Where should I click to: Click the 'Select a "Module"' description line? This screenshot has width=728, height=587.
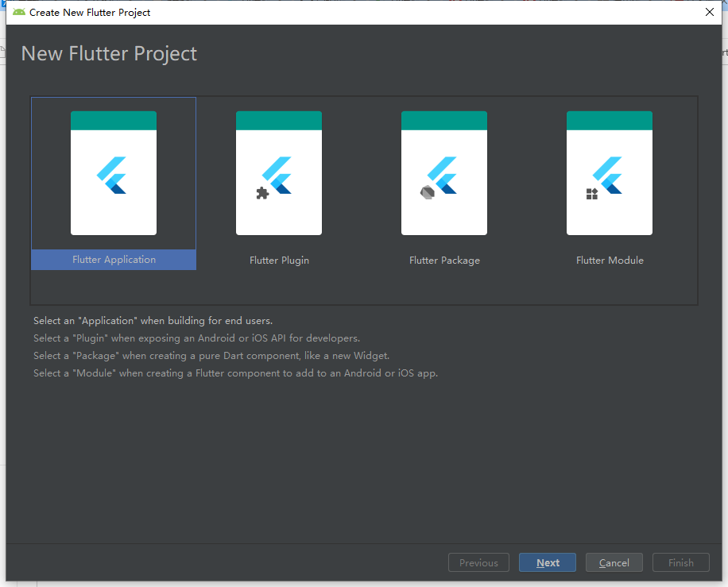click(235, 373)
